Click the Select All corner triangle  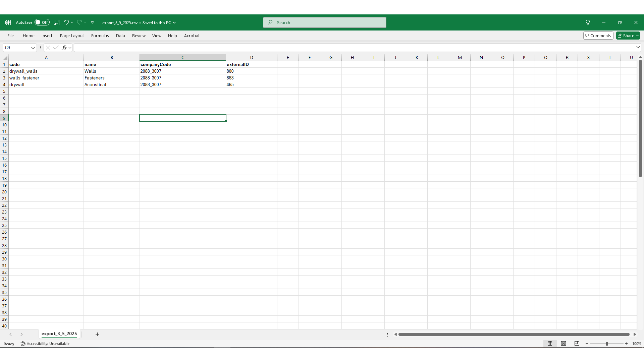tap(5, 58)
